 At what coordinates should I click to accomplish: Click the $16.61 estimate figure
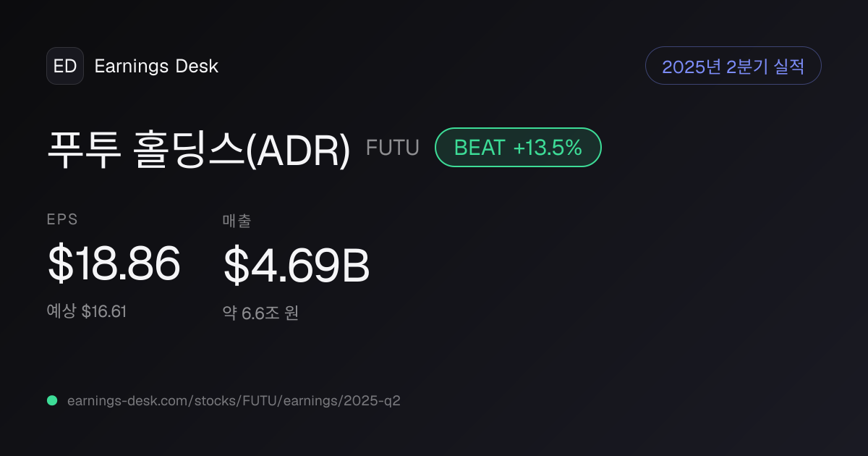(104, 311)
